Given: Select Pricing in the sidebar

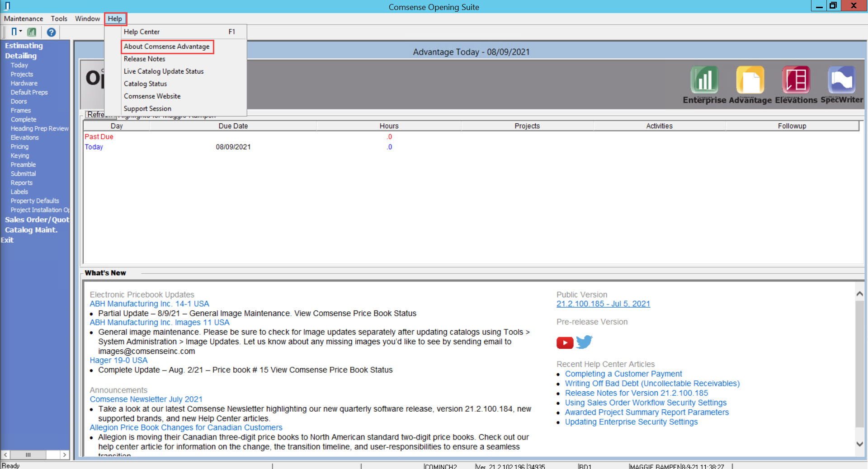Looking at the screenshot, I should tap(19, 146).
